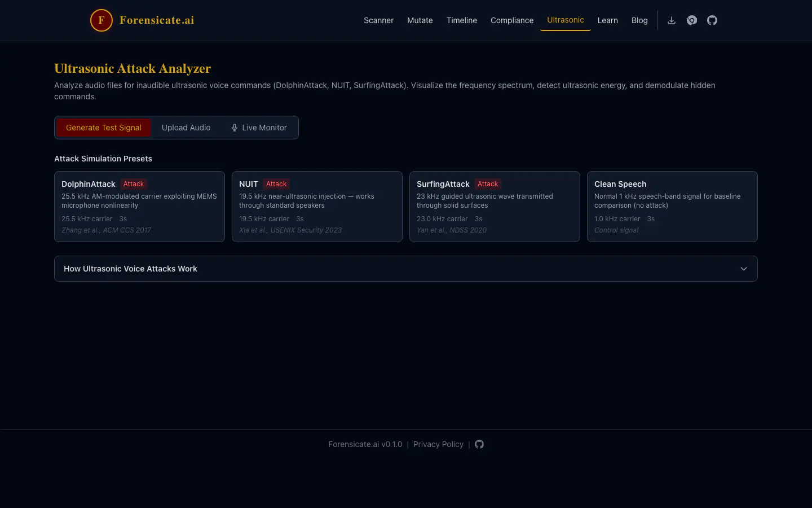The width and height of the screenshot is (812, 508).
Task: Choose the NUIT preset card
Action: coord(317,207)
